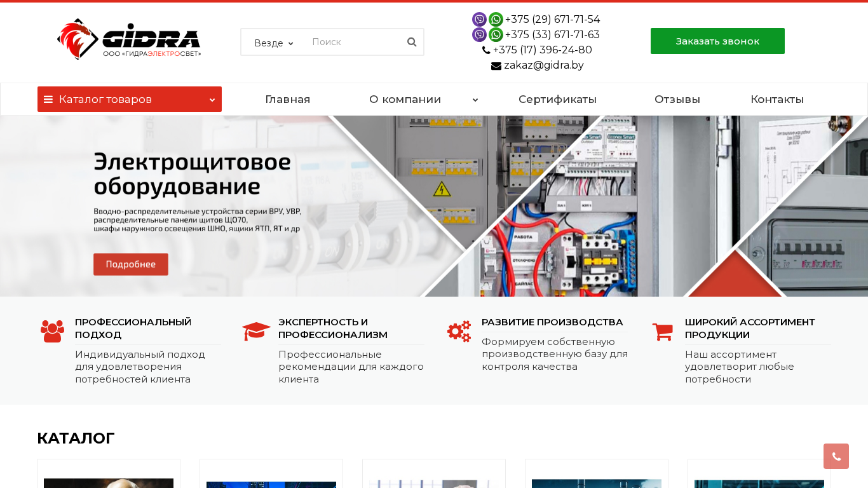
Task: Open the Сертификаты page
Action: 557,99
